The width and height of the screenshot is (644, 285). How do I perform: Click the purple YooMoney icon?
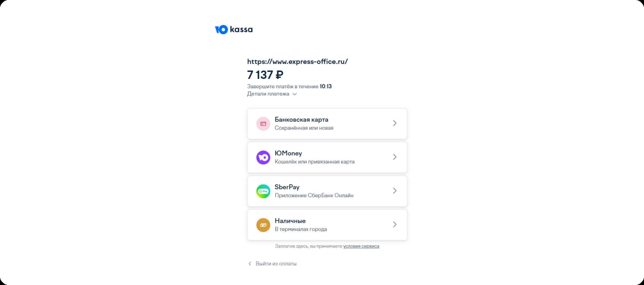pyautogui.click(x=263, y=157)
